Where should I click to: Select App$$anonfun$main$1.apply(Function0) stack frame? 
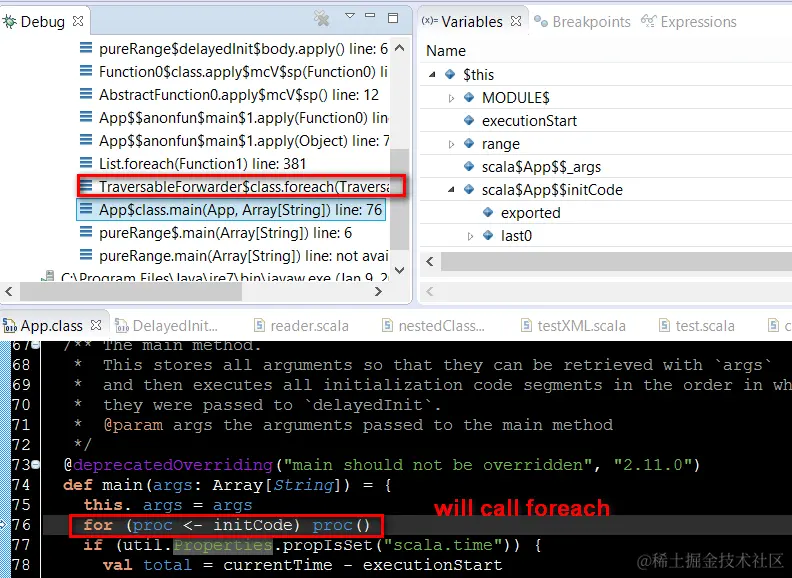click(x=243, y=118)
